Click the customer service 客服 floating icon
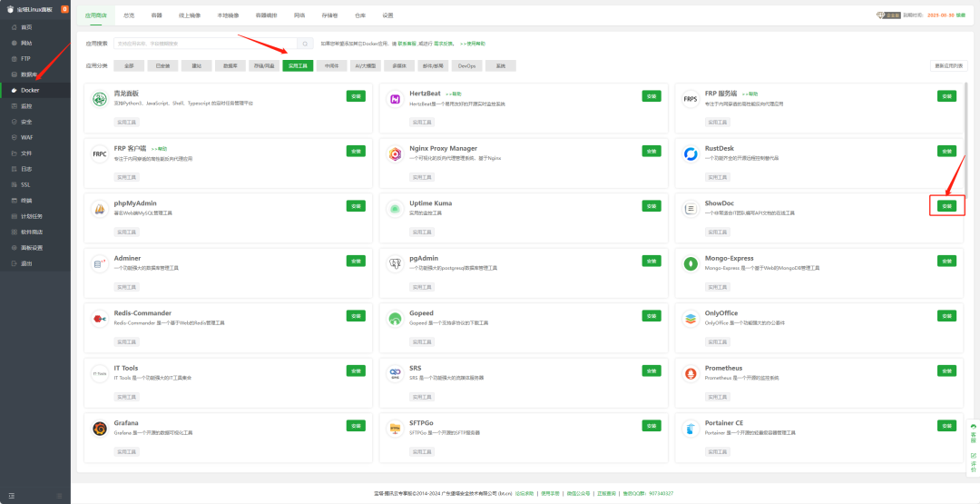The width and height of the screenshot is (980, 504). point(973,433)
